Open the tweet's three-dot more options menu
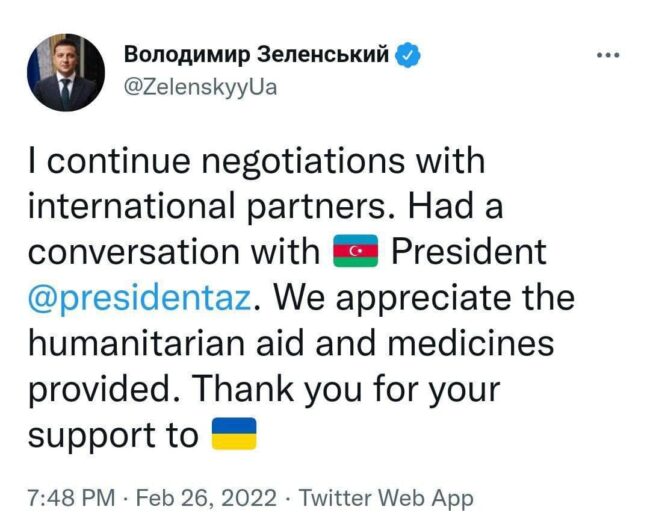Viewport: 650px width, 530px height. click(x=608, y=56)
